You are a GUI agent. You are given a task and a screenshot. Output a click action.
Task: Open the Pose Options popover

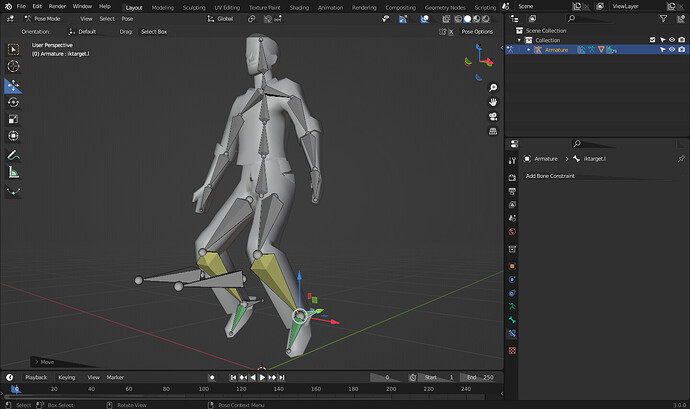(x=477, y=32)
